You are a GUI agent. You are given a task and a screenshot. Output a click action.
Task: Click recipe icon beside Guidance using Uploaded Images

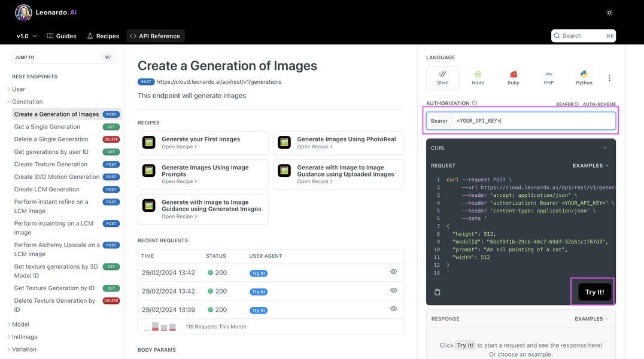pyautogui.click(x=284, y=171)
